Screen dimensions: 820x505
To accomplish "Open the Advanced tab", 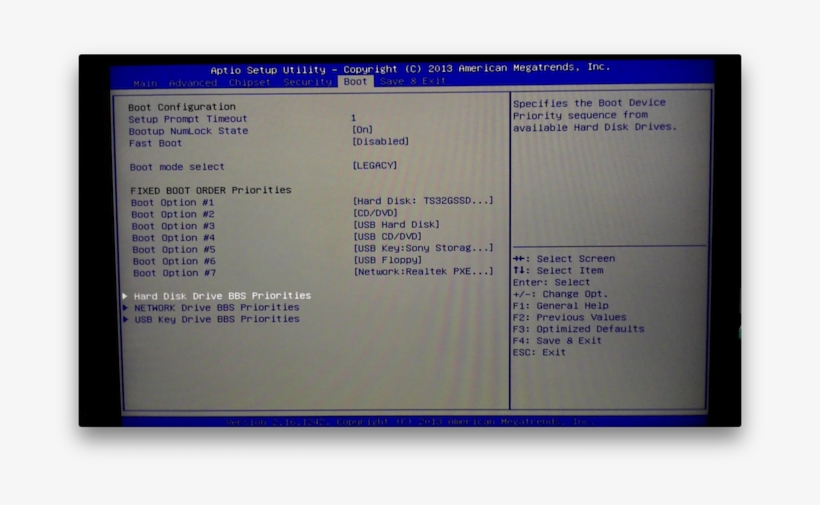I will pos(192,83).
